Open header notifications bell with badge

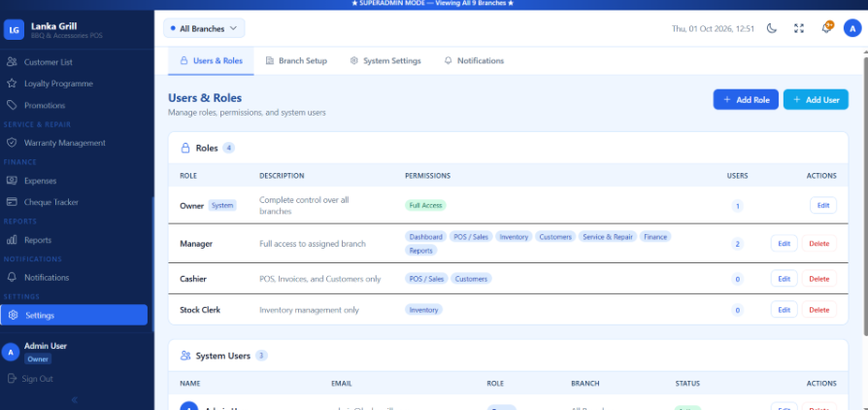point(826,28)
